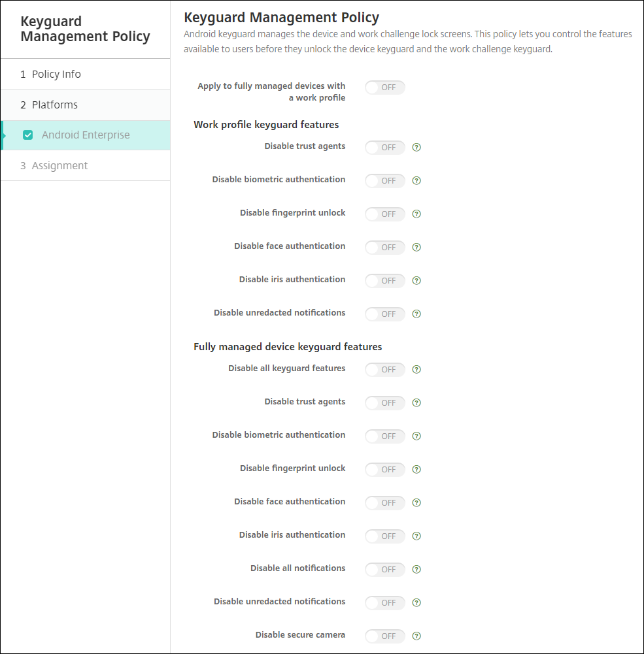Image resolution: width=644 pixels, height=654 pixels.
Task: Select Android Enterprise platform entry
Action: (86, 135)
